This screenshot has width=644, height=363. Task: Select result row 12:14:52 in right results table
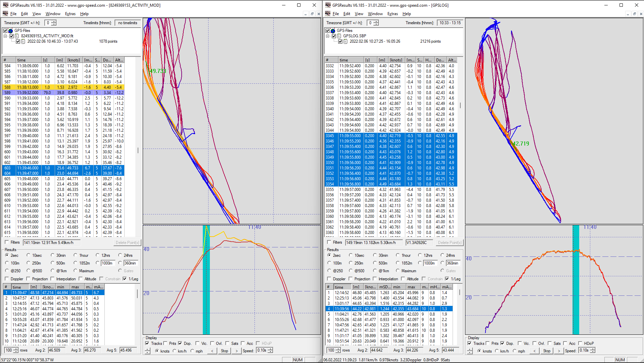(389, 293)
